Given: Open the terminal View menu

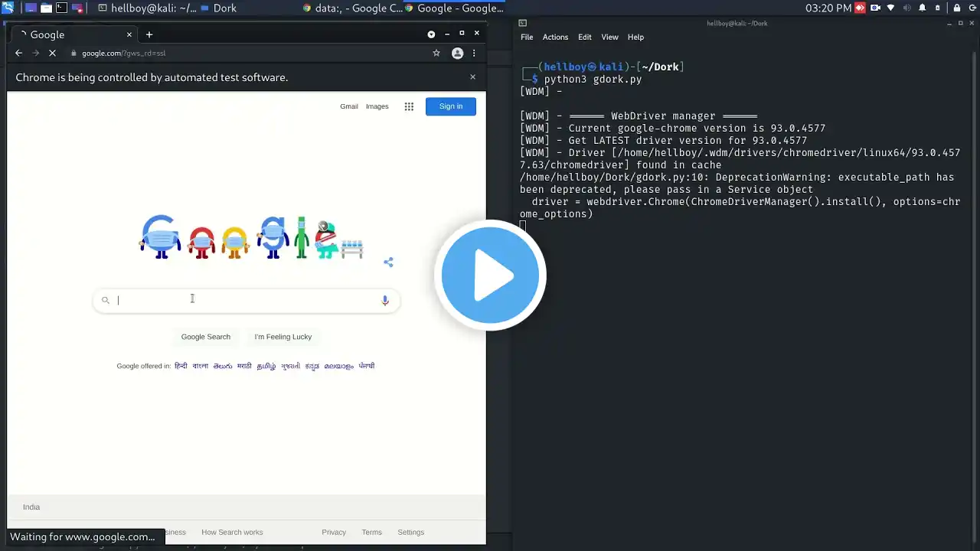Looking at the screenshot, I should point(609,37).
